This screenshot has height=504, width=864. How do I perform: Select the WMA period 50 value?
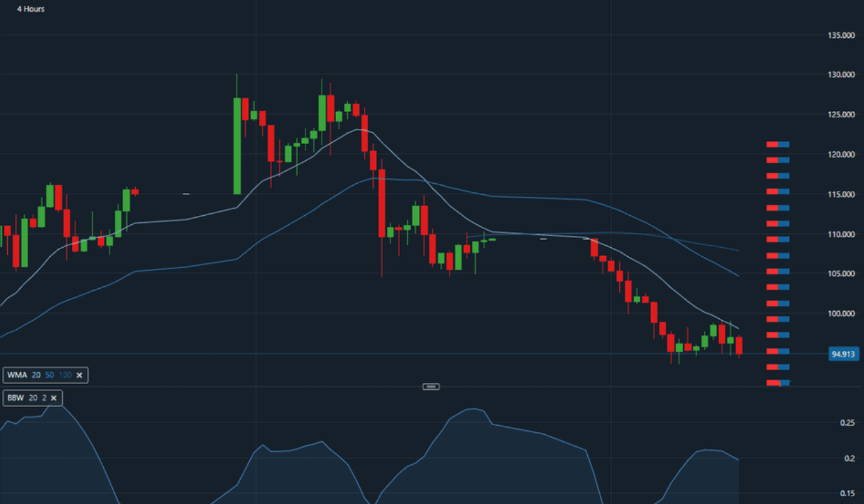click(50, 376)
